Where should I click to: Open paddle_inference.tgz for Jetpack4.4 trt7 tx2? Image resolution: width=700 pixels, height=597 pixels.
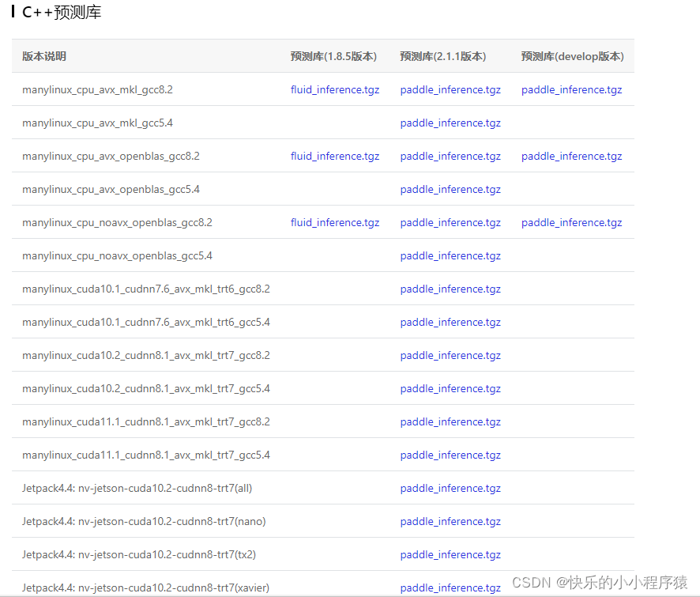point(450,554)
